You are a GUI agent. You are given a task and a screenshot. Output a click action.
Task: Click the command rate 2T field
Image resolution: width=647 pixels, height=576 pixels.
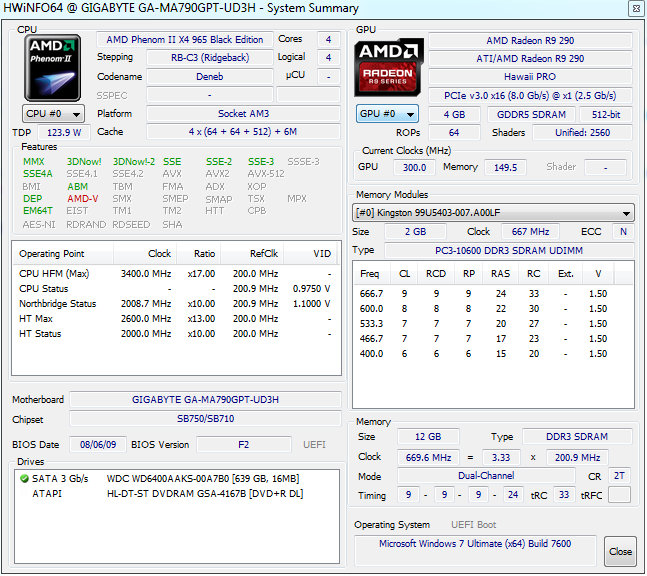click(619, 476)
